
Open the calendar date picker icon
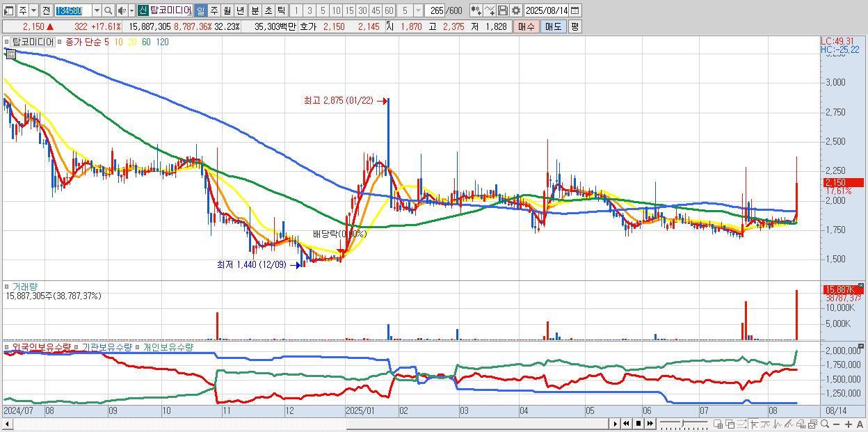(x=574, y=10)
